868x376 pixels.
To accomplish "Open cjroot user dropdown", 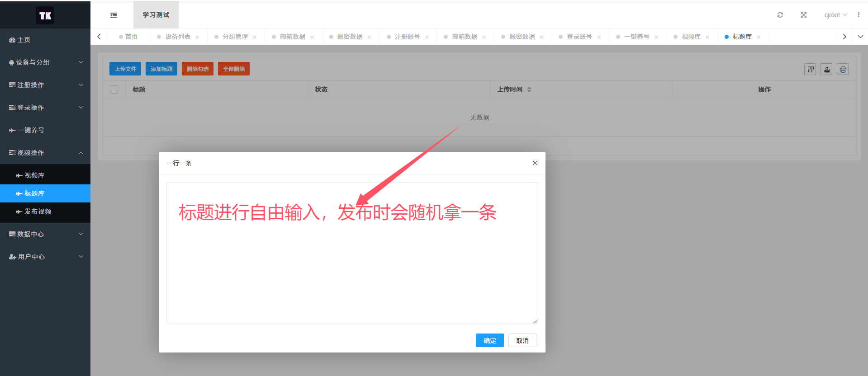I will (x=835, y=15).
